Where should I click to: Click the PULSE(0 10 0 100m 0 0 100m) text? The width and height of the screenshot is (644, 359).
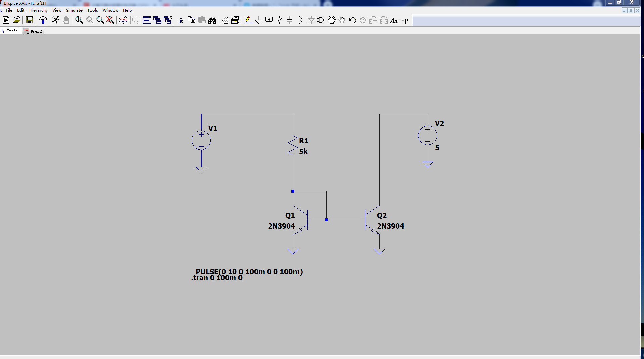(249, 272)
